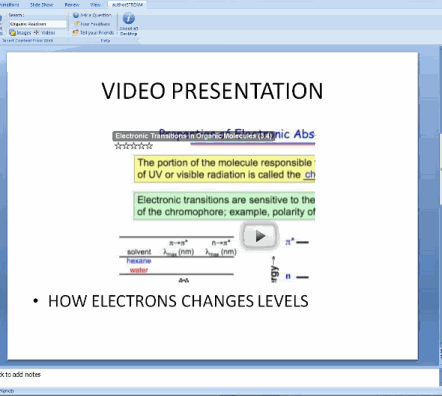Click the notes pane to add notes

coord(220,377)
